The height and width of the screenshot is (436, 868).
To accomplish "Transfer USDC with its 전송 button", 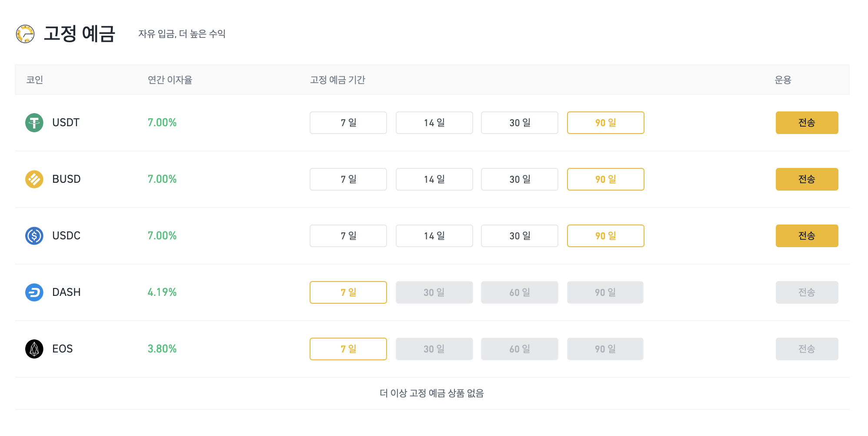I will coord(807,236).
